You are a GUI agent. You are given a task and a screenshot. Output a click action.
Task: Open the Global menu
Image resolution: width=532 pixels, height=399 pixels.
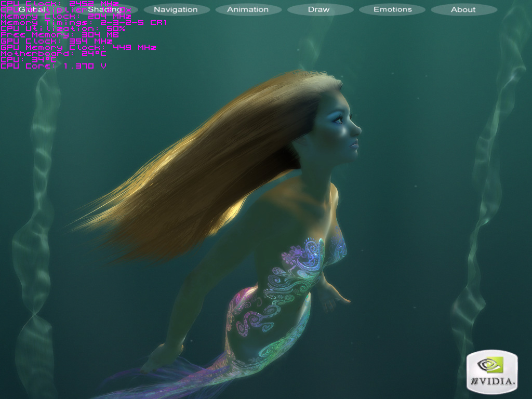tap(32, 9)
